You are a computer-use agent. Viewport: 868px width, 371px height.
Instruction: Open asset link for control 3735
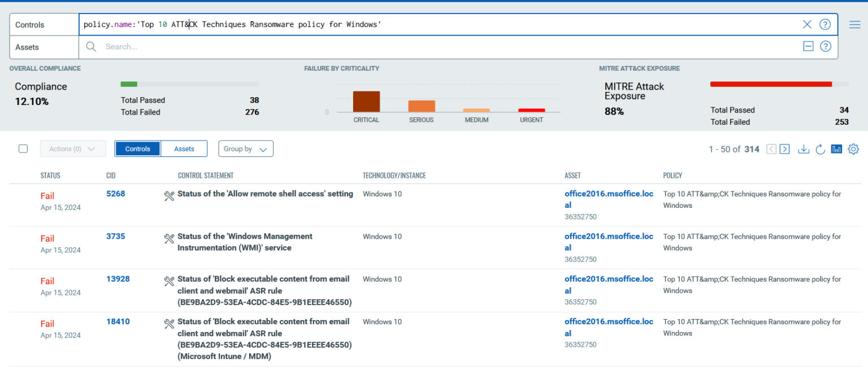[x=609, y=237]
